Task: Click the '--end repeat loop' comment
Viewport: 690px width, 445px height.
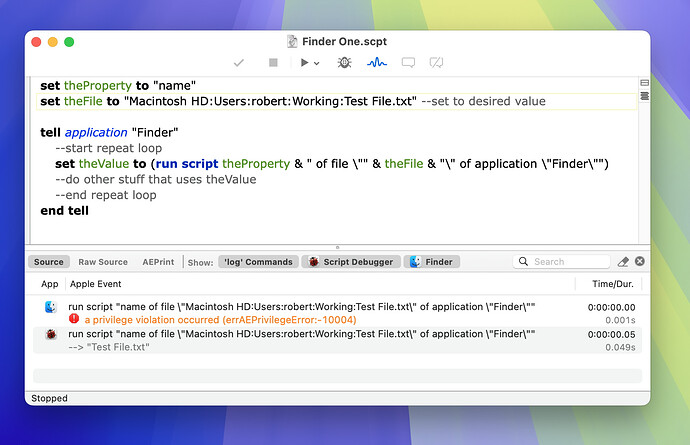Action: pyautogui.click(x=106, y=195)
